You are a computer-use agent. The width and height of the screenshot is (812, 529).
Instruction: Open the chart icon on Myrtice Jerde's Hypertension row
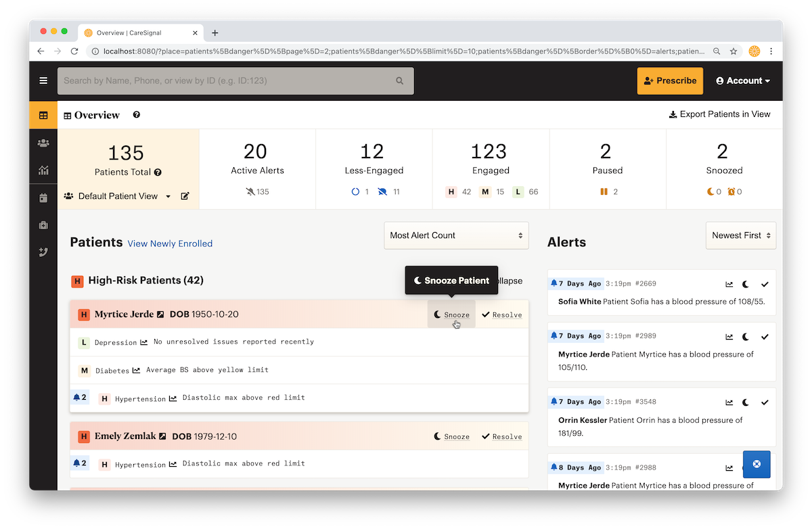pyautogui.click(x=173, y=398)
